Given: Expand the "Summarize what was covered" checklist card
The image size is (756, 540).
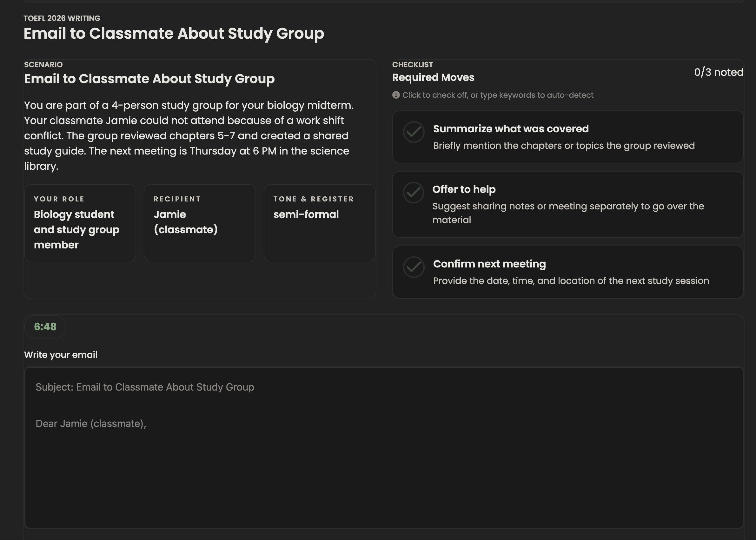Looking at the screenshot, I should pos(566,136).
